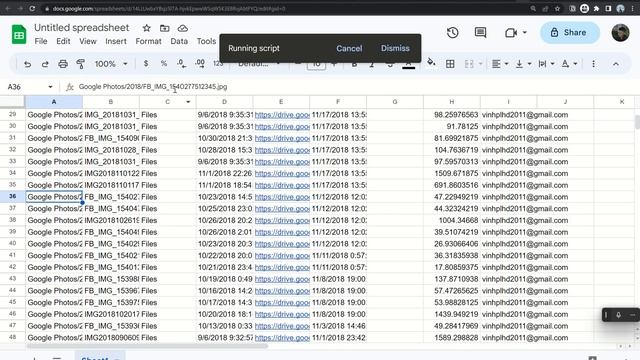Open the text rotation dropdown
The image size is (640, 360).
click(x=569, y=64)
